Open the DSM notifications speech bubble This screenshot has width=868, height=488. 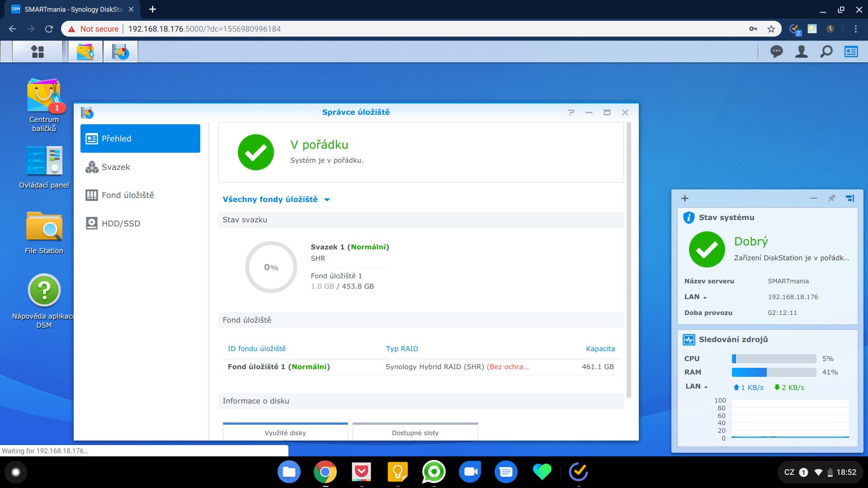[x=776, y=52]
